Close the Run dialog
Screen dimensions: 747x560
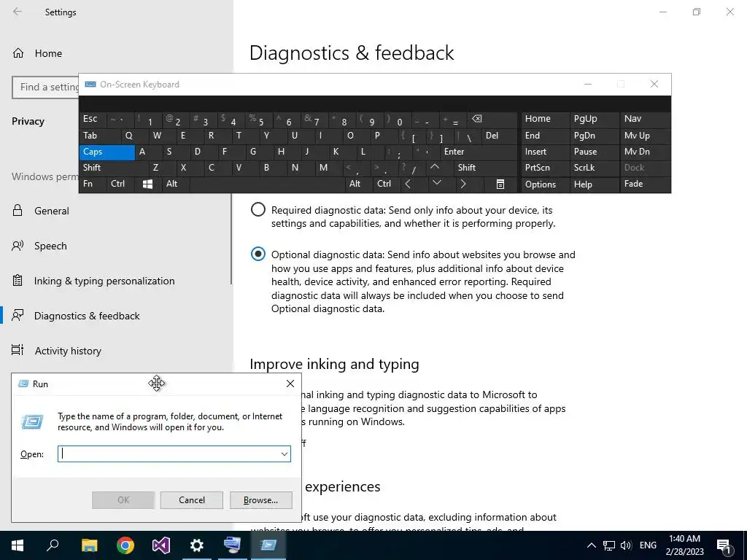click(x=290, y=384)
